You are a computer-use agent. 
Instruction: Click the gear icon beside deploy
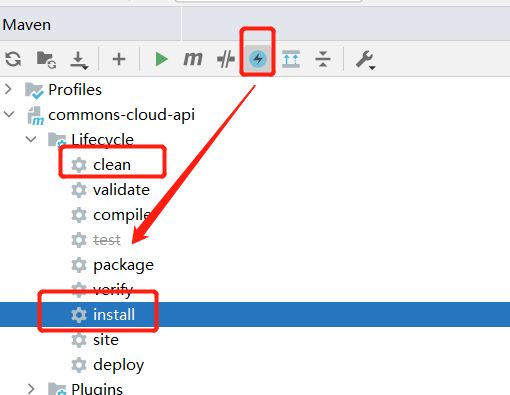tap(79, 365)
